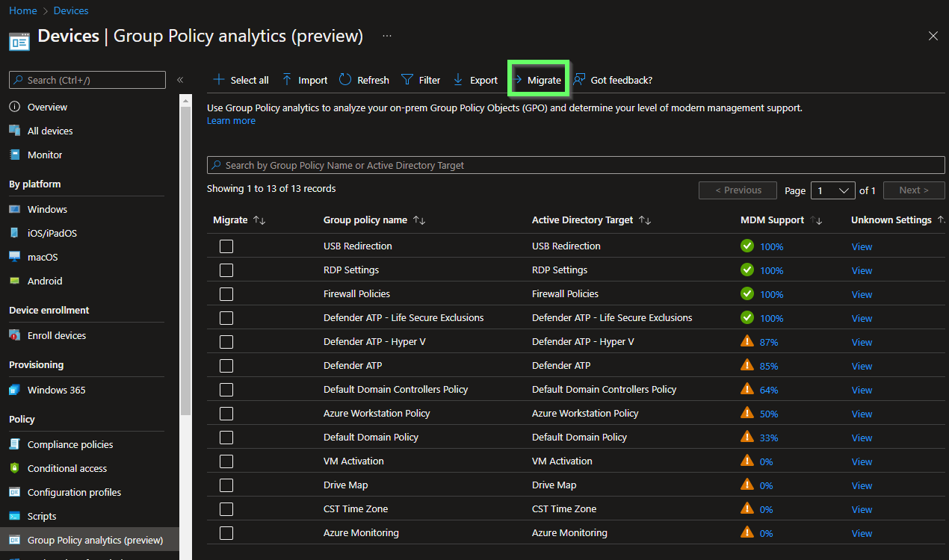This screenshot has height=560, width=949.
Task: Click the sidebar Search (Ctrl+/) field
Action: coord(87,80)
